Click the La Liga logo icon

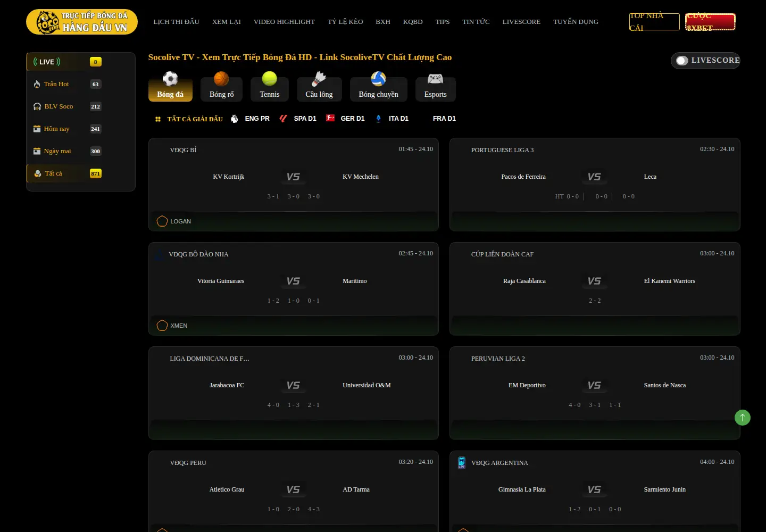[x=284, y=119]
